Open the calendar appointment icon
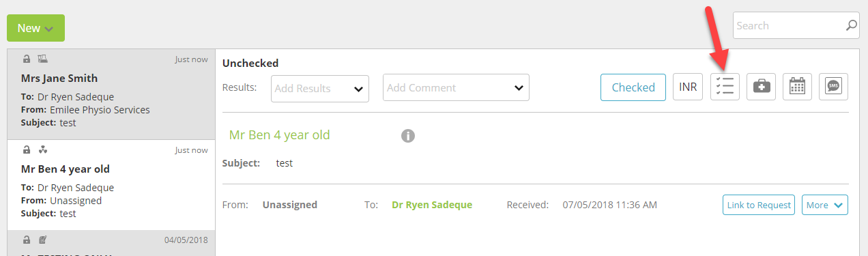868x256 pixels. click(x=797, y=87)
